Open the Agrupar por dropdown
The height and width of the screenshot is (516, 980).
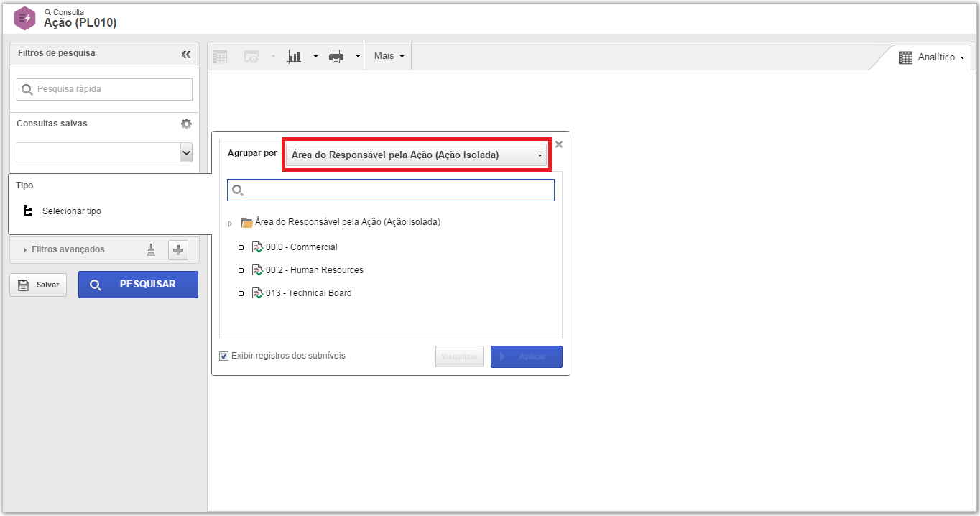416,155
